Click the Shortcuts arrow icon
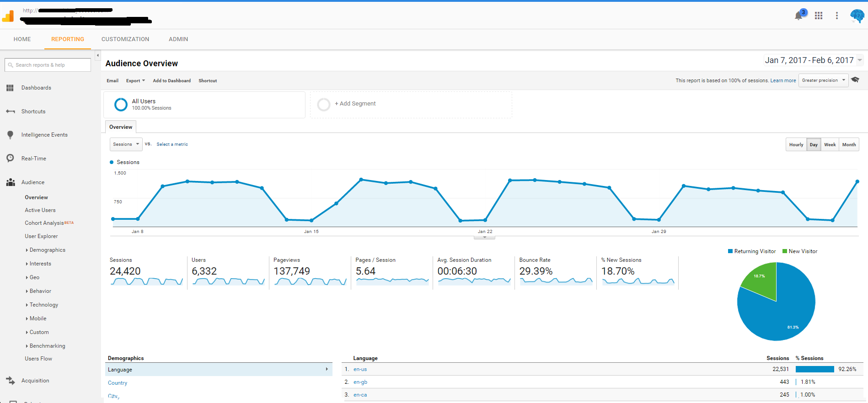 click(10, 111)
